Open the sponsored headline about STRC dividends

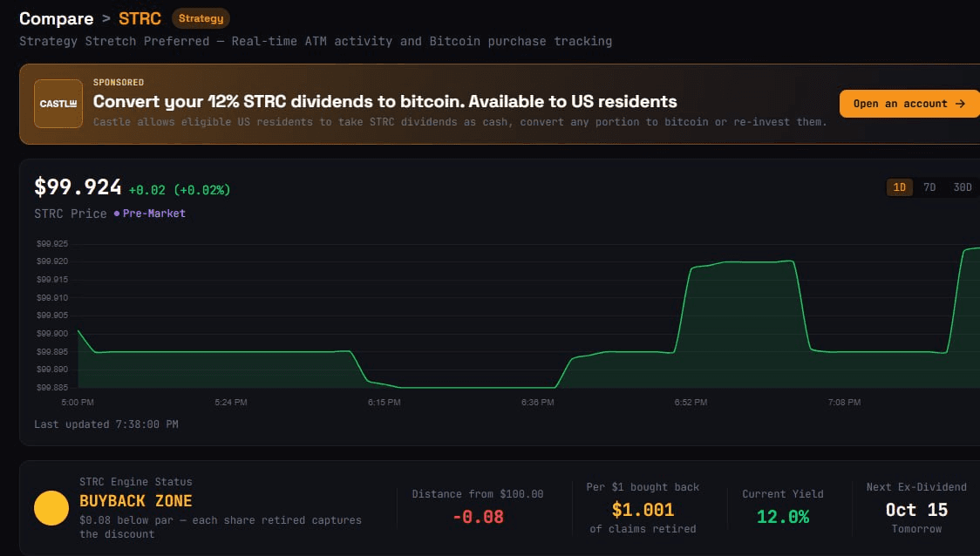[385, 101]
